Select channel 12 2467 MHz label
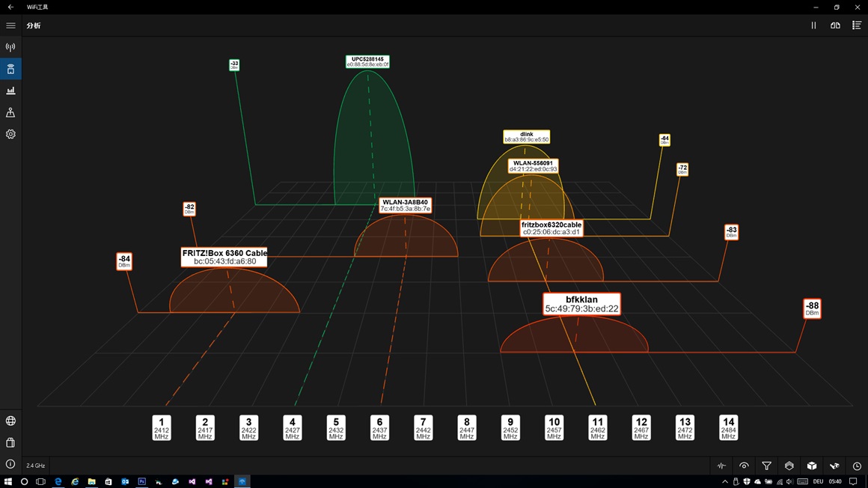 click(641, 428)
